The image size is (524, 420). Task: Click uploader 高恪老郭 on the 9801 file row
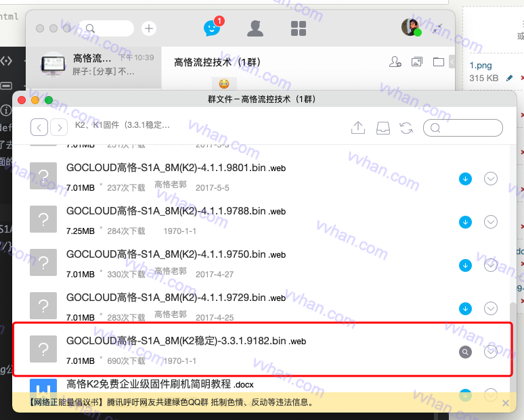(171, 184)
